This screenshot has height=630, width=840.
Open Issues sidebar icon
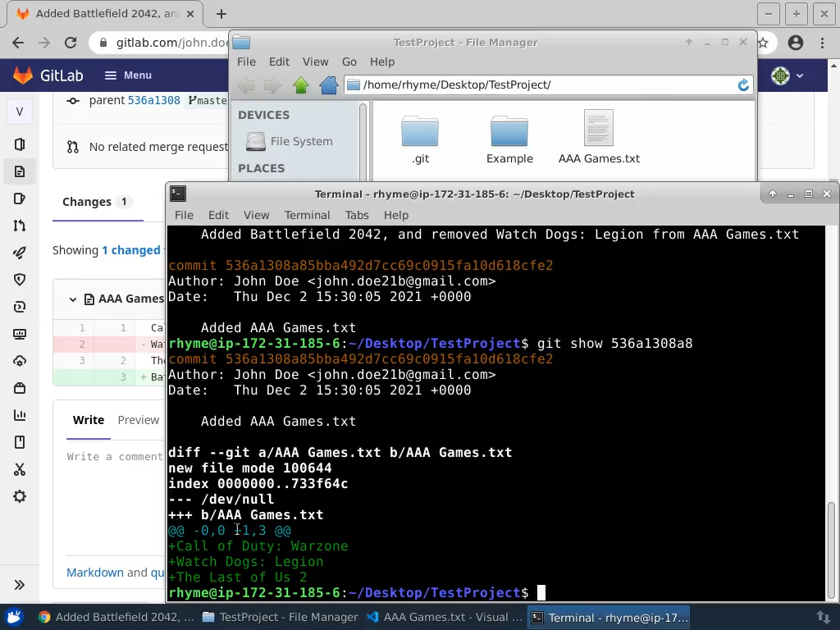click(20, 199)
